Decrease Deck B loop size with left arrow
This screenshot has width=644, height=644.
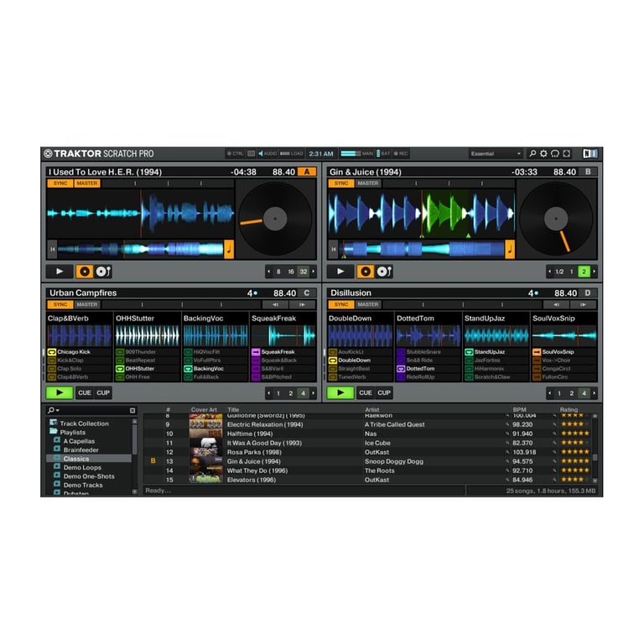coord(549,272)
